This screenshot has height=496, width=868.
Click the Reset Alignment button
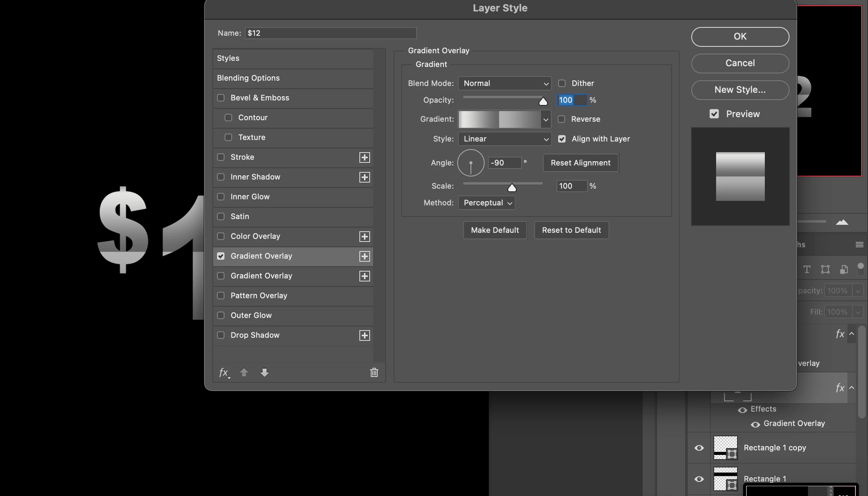[580, 163]
